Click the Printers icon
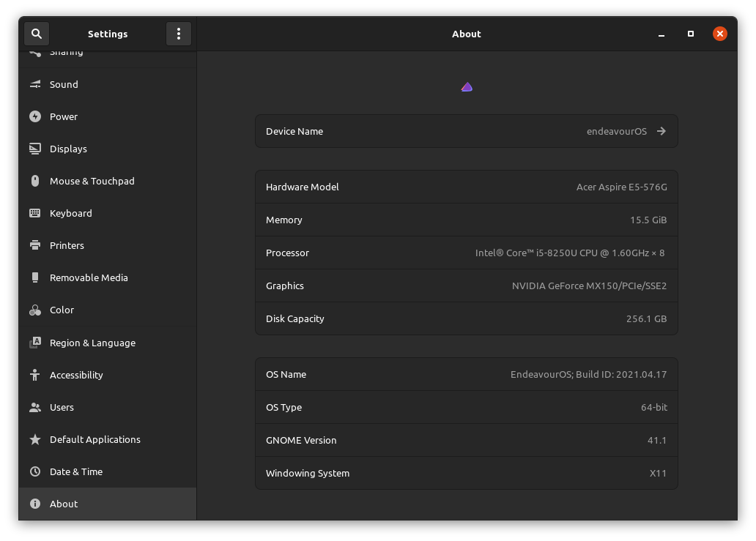The width and height of the screenshot is (756, 541). 35,245
